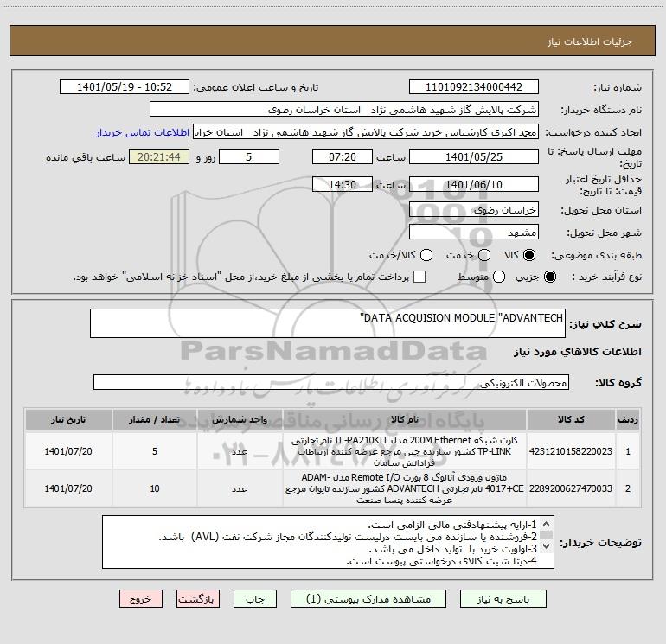Click unit عدد in row 2

pos(240,488)
